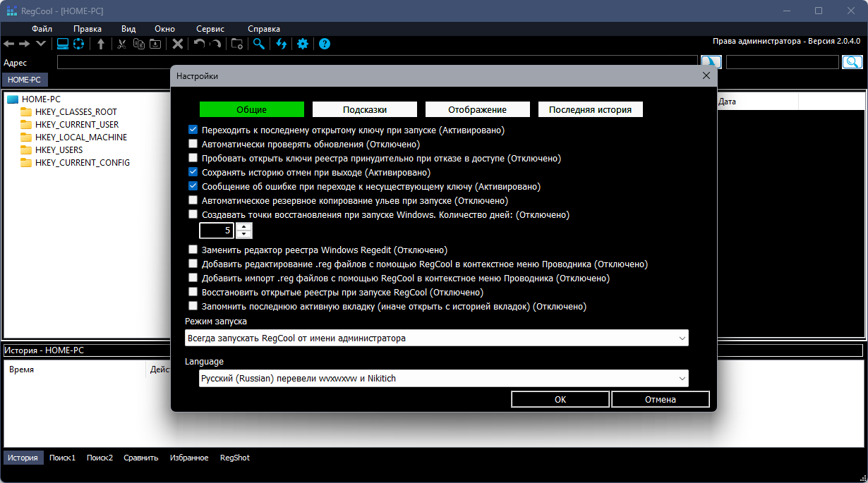Viewport: 868px width, 483px height.
Task: Tick the replace Windows Regedit checkbox
Action: click(193, 250)
